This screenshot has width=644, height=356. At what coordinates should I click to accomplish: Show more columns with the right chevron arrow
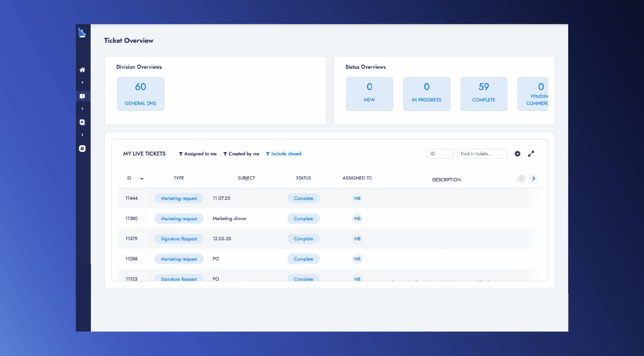[x=534, y=179]
